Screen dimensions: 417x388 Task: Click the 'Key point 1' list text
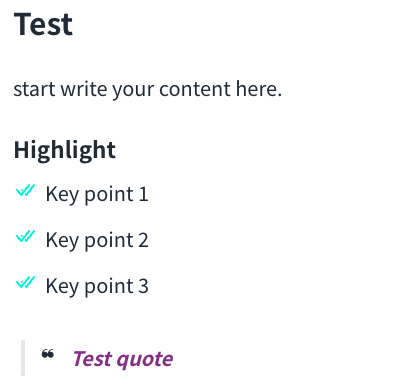pos(97,194)
